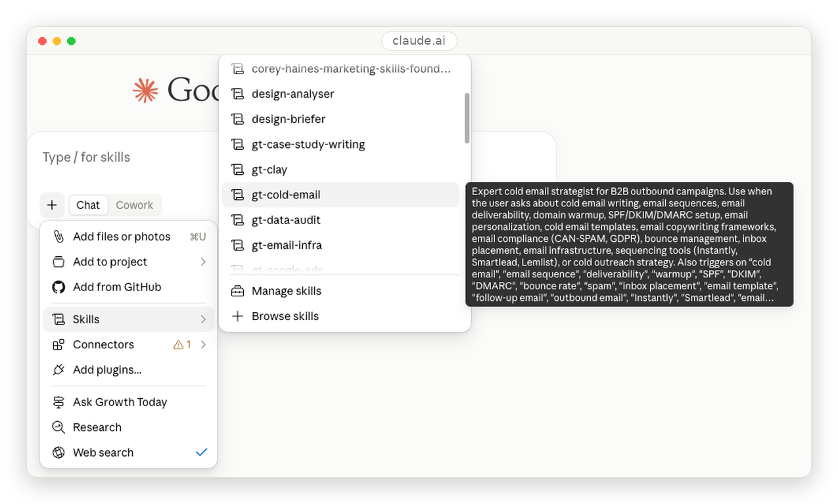Click the Ask Growth Today signpost icon
838x504 pixels.
click(58, 402)
